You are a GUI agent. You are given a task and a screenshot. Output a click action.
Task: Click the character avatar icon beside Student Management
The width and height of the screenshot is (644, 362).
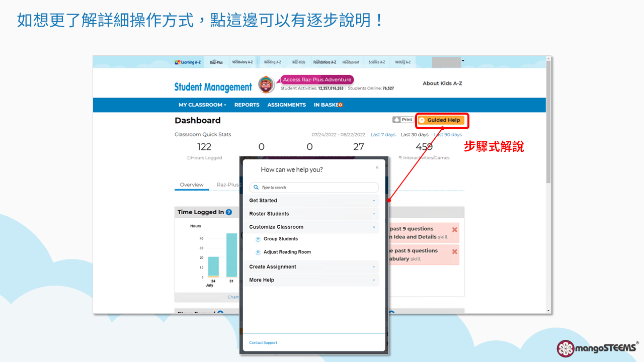tap(266, 84)
